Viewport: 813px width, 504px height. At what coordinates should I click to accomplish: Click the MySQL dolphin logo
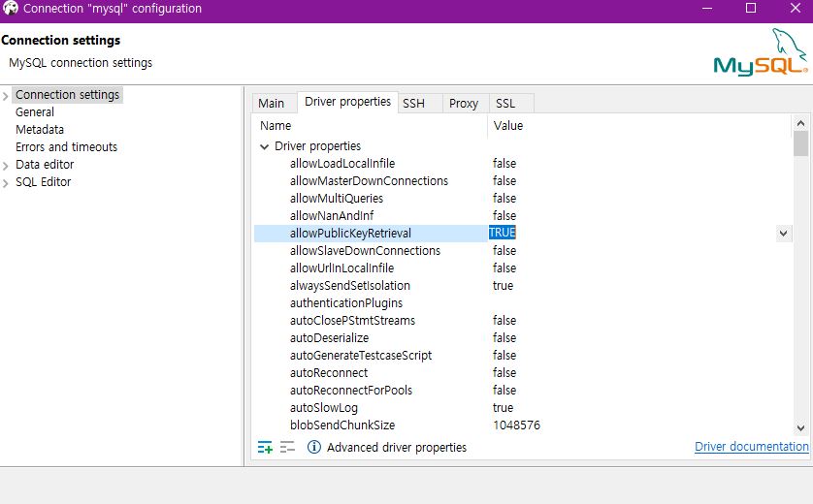[x=761, y=51]
